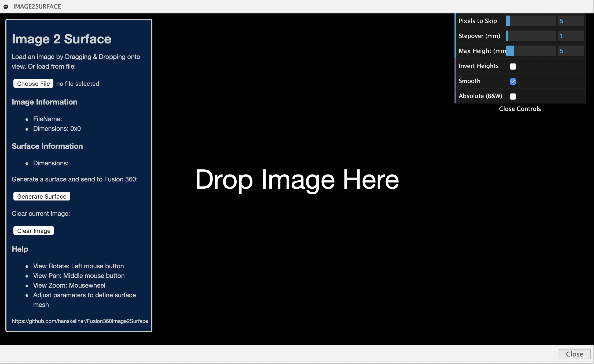The height and width of the screenshot is (364, 594).
Task: Click the Generate Surface button
Action: [41, 196]
